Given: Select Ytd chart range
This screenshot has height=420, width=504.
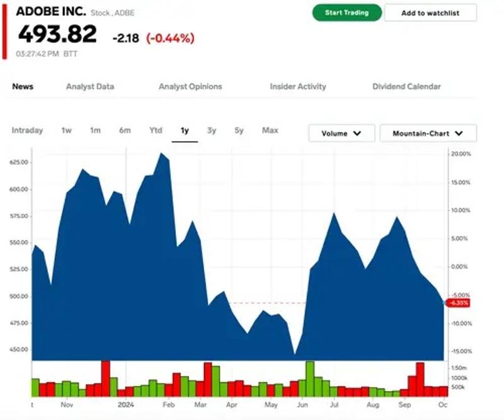Looking at the screenshot, I should [x=156, y=130].
